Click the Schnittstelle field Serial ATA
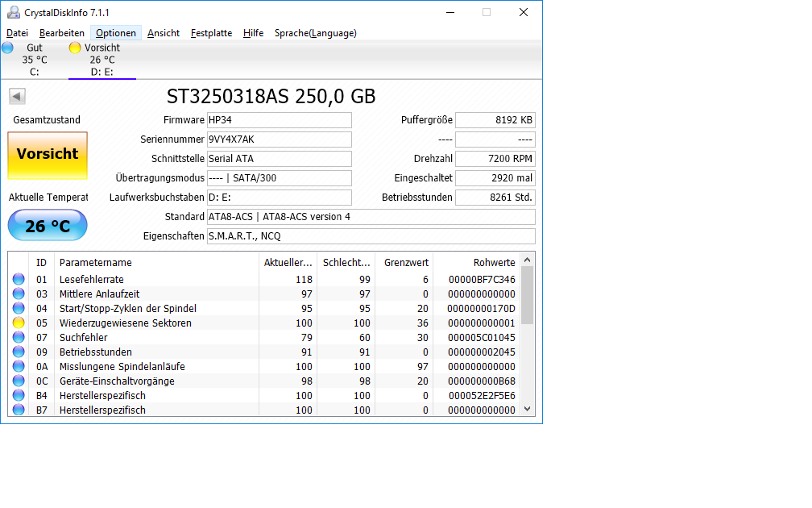This screenshot has height=508, width=812. [279, 159]
